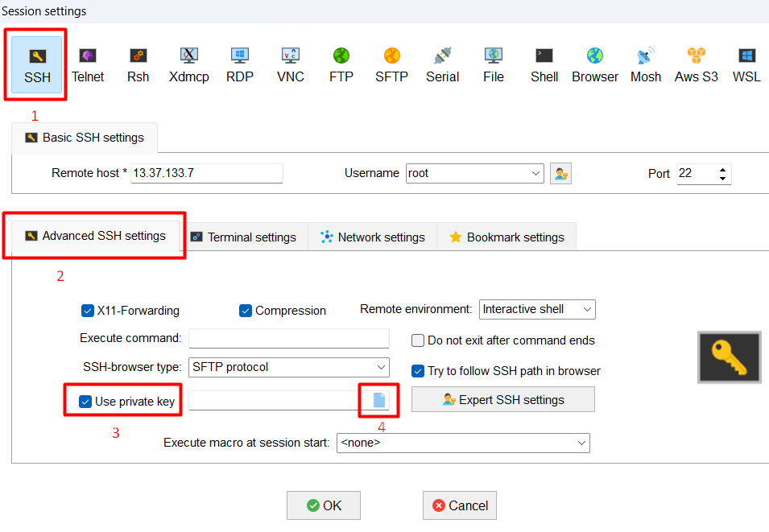Switch to the SFTP session type
Screen dimensions: 769x532
pos(392,64)
